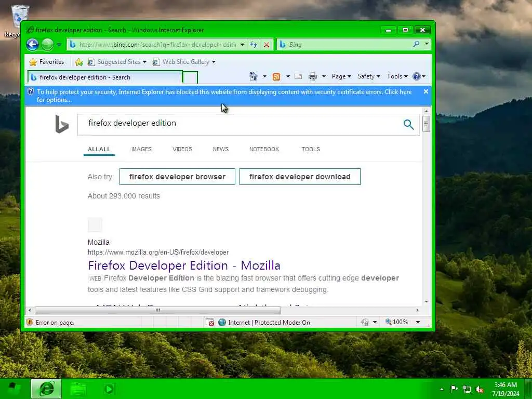
Task: Expand the address bar URL history dropdown
Action: tap(242, 45)
